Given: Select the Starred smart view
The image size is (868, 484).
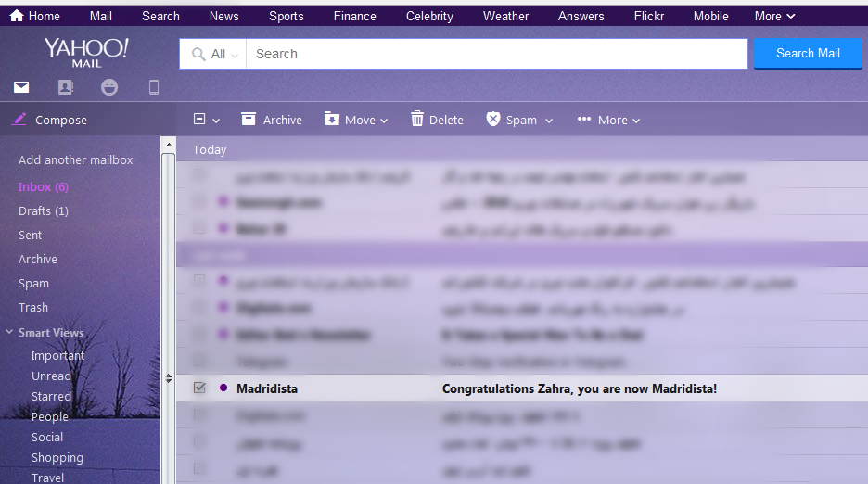Looking at the screenshot, I should 52,397.
